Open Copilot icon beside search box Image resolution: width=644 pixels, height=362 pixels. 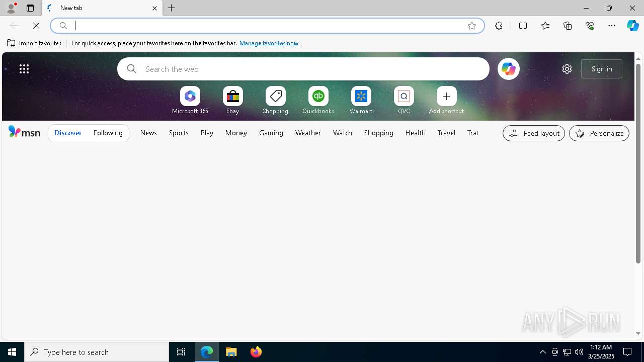pos(508,69)
